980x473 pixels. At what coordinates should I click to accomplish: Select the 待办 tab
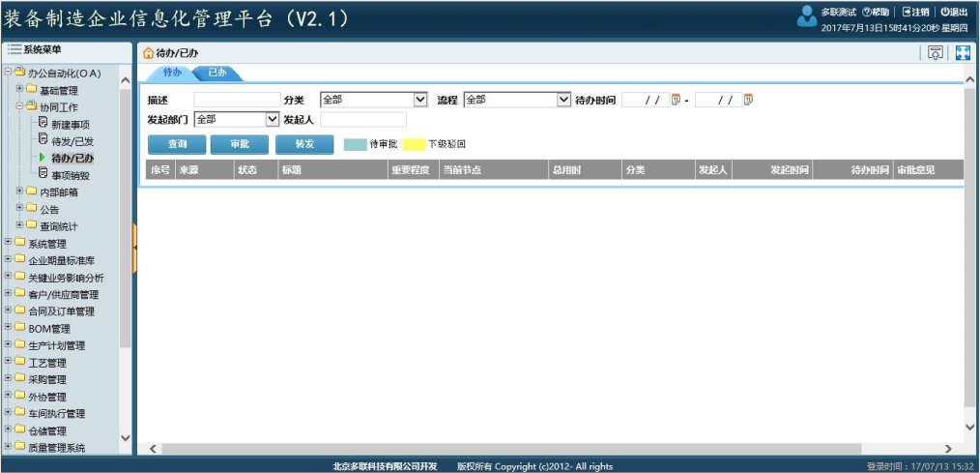pos(172,73)
